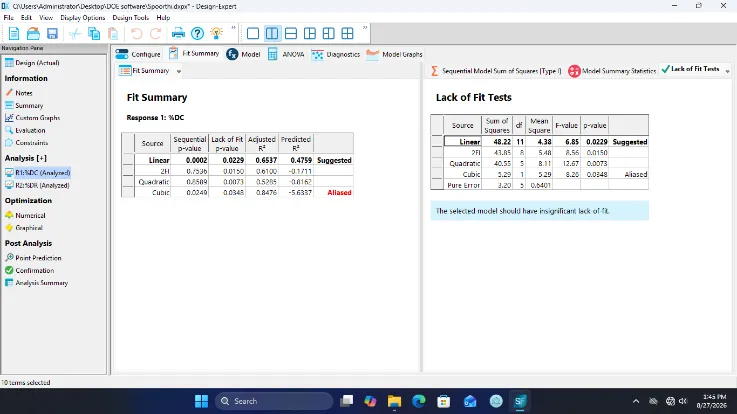Click the New Design file icon

14,33
